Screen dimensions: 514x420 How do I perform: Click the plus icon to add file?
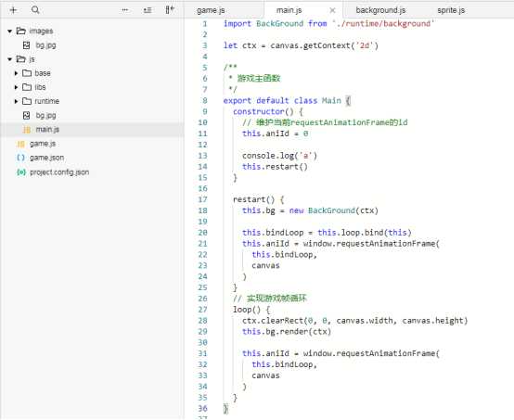coord(13,10)
